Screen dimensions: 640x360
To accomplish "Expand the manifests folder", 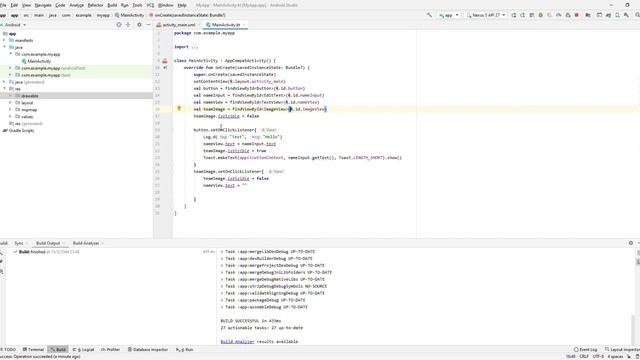I will (4, 40).
